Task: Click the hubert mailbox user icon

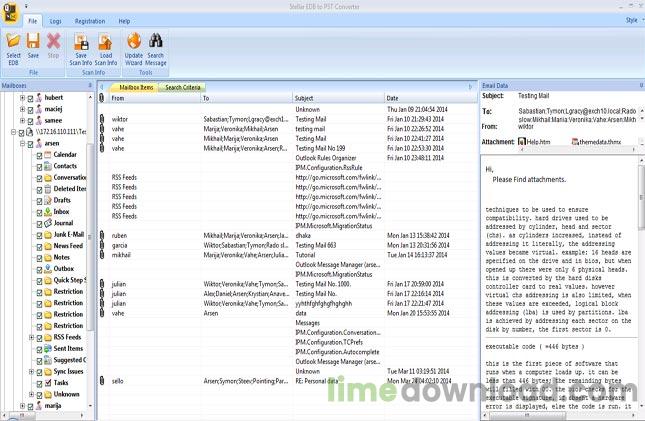Action: pyautogui.click(x=39, y=98)
